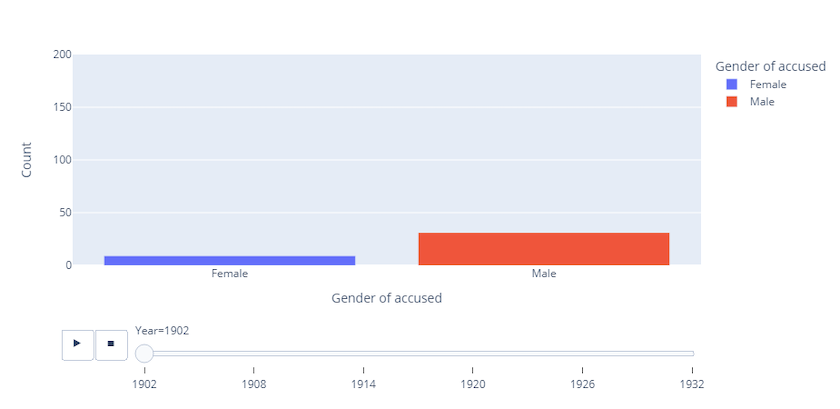Jump to 1932 on the year slider
840x409 pixels.
pos(692,353)
